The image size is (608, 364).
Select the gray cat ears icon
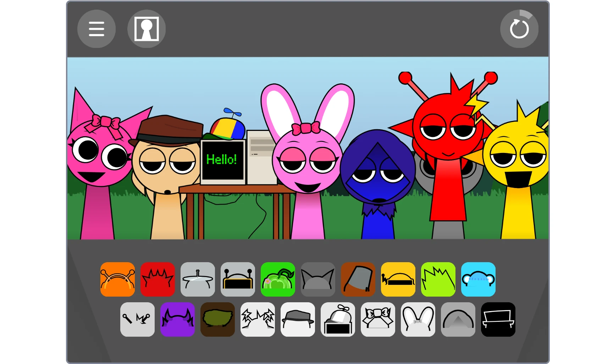(x=318, y=279)
